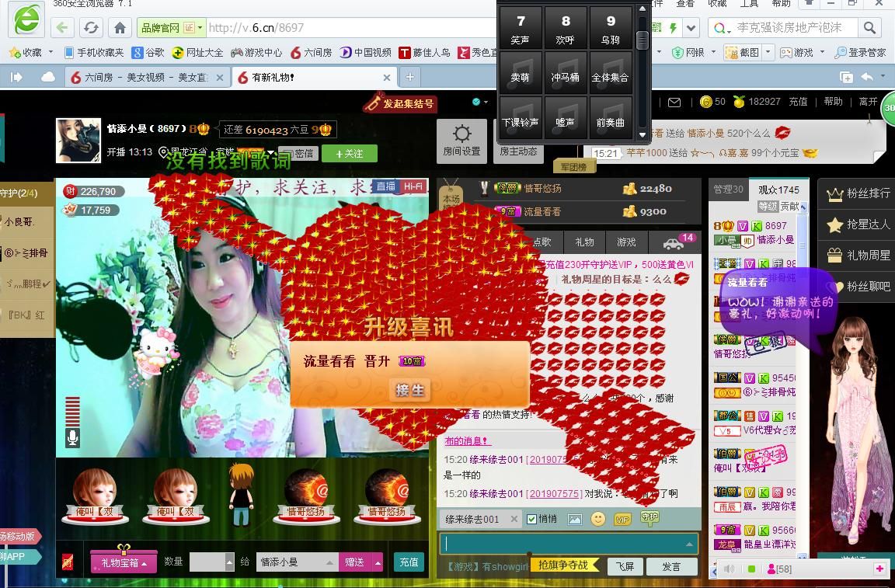Select the 观众1745 audience tab
The width and height of the screenshot is (895, 588).
coord(778,190)
